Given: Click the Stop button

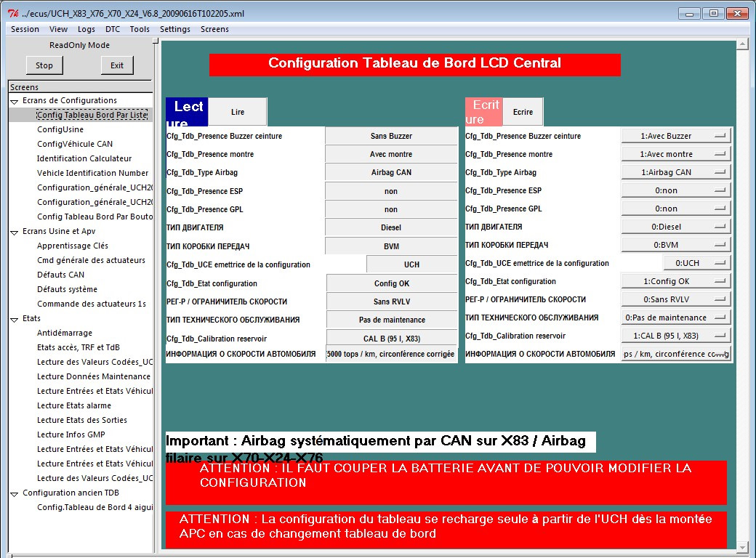Looking at the screenshot, I should 44,65.
